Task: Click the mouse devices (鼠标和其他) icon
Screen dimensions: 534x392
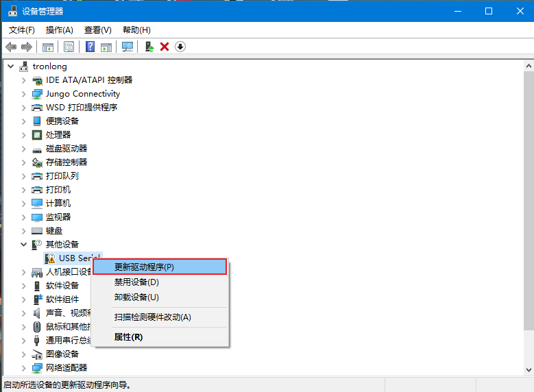Action: [37, 327]
